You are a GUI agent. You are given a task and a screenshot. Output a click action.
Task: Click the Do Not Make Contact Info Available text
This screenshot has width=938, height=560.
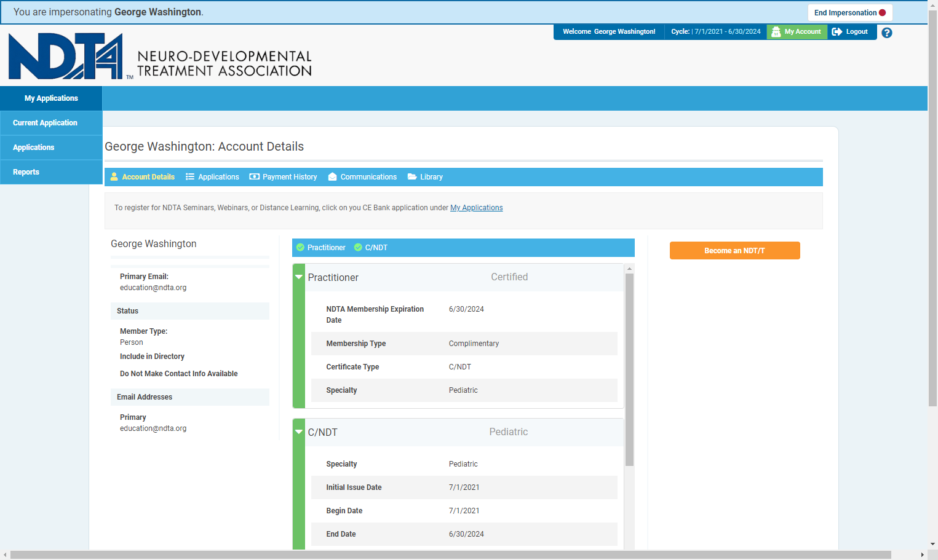[179, 374]
